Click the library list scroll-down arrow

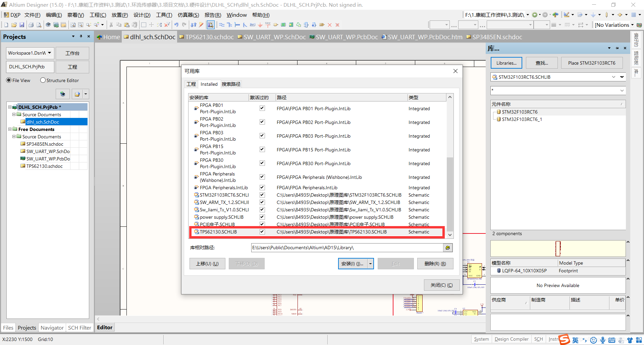tap(450, 235)
